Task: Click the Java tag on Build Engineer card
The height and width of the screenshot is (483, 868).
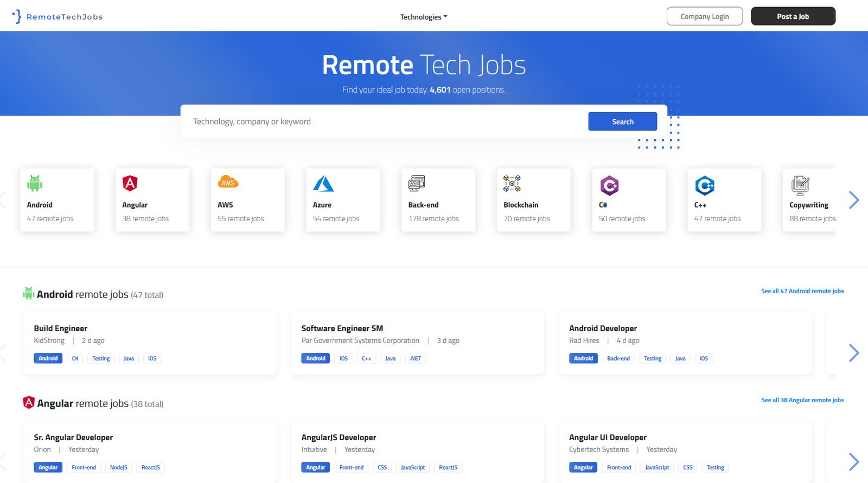Action: tap(129, 358)
